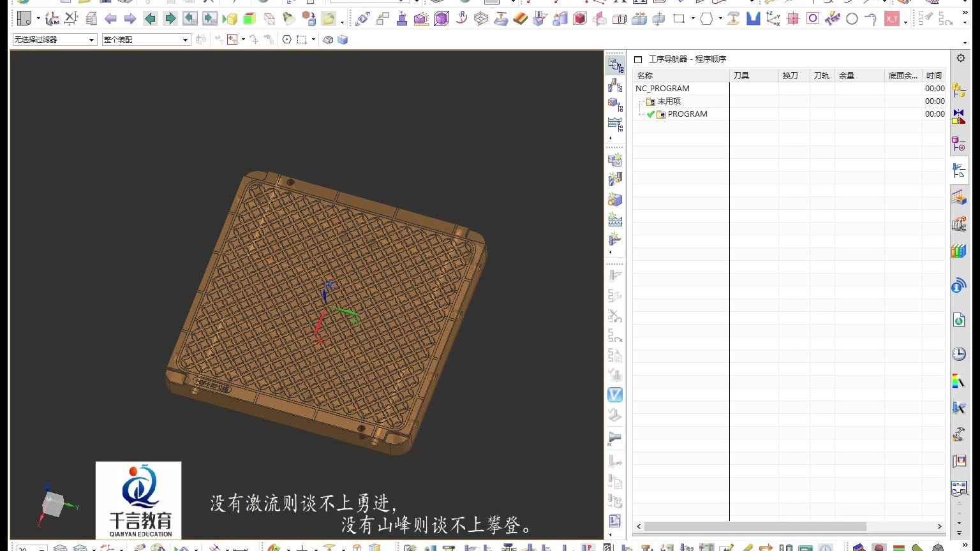Image resolution: width=980 pixels, height=551 pixels.
Task: Click the Create Operation icon
Action: (615, 239)
